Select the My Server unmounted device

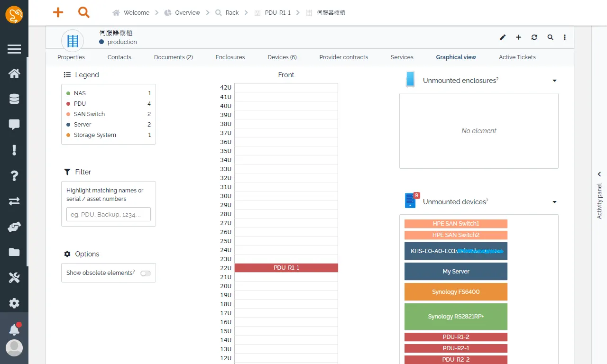pyautogui.click(x=456, y=272)
